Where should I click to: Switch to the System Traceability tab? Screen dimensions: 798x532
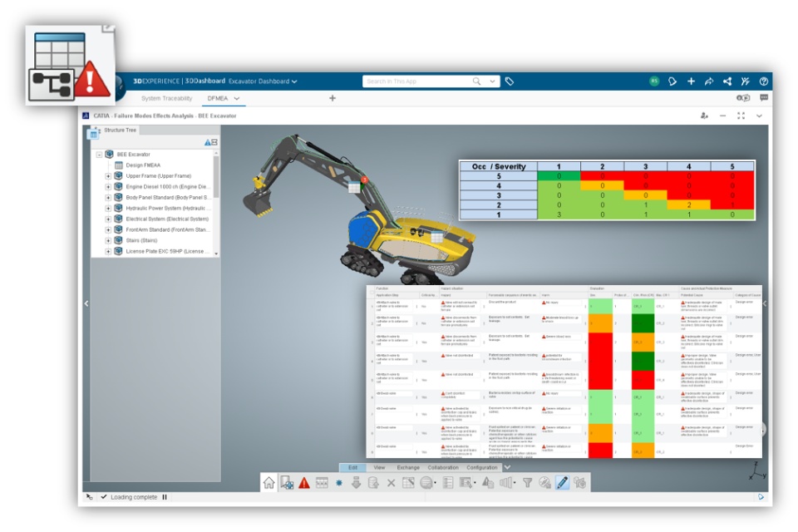(167, 98)
